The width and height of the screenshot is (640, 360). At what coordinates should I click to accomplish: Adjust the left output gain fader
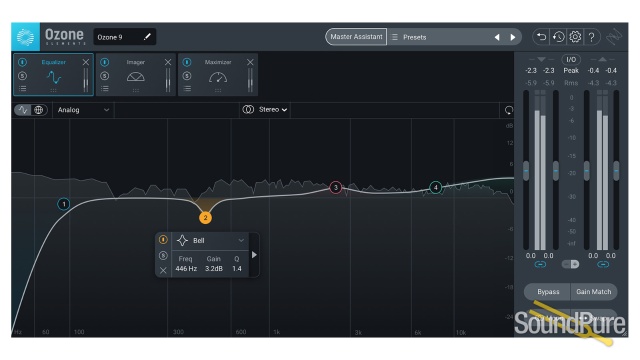click(x=587, y=171)
